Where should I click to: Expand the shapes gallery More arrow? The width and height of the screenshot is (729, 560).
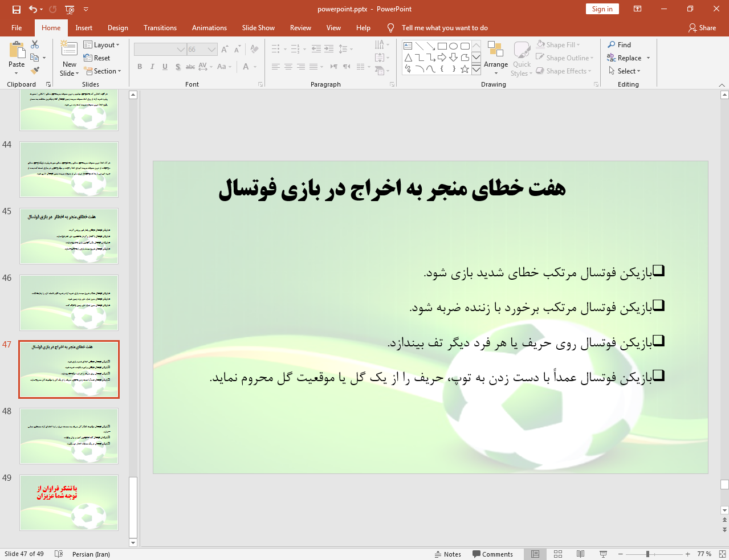(x=476, y=69)
